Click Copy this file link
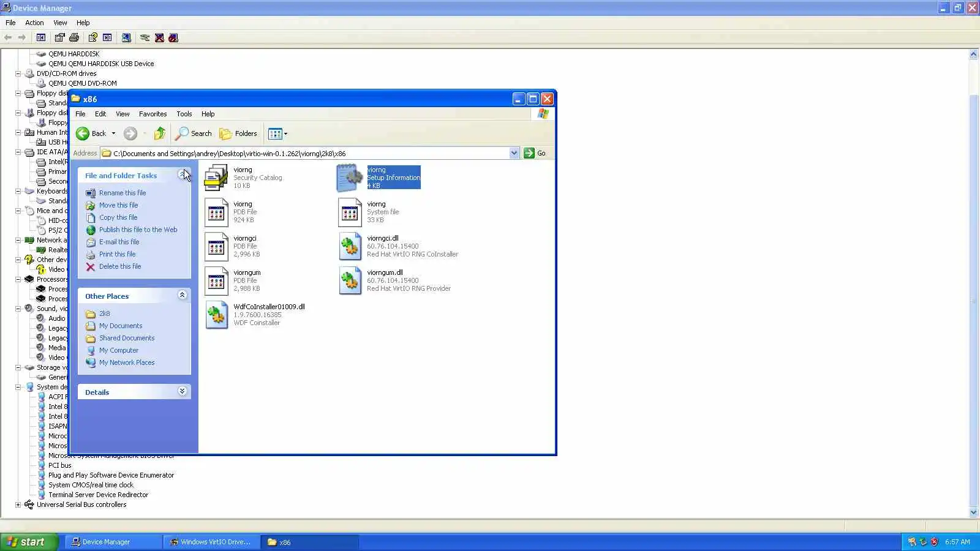The width and height of the screenshot is (980, 551). coord(118,217)
